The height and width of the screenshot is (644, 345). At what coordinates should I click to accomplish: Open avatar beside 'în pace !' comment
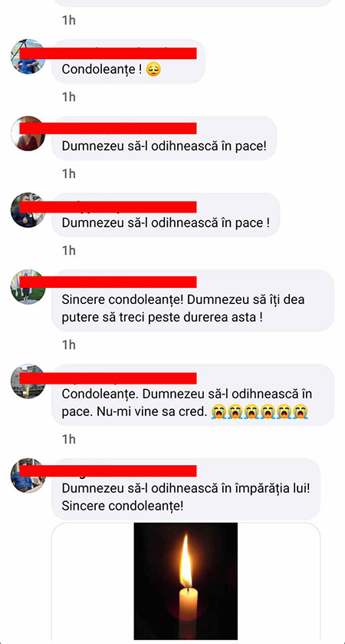28,210
